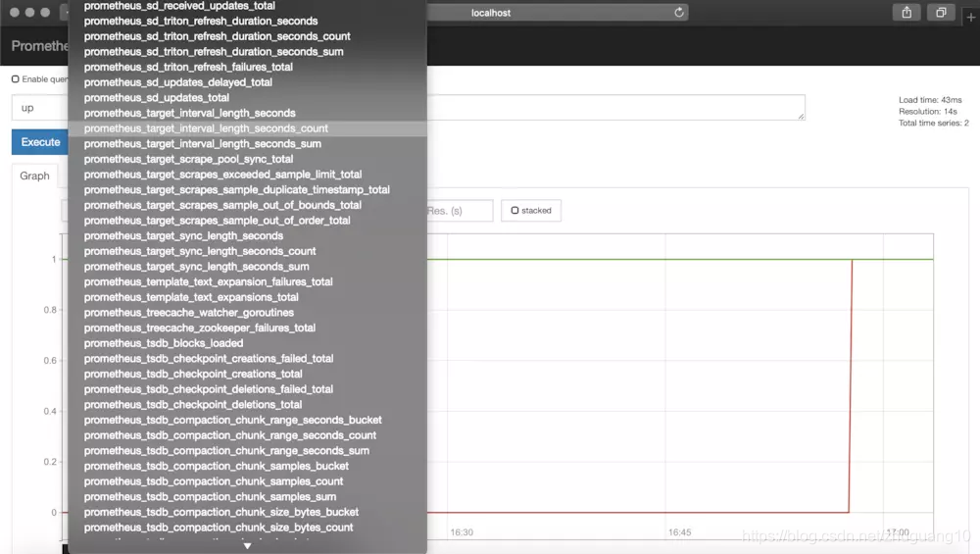Viewport: 980px width, 554px height.
Task: Set resolution in Res. (s) field
Action: (x=460, y=211)
